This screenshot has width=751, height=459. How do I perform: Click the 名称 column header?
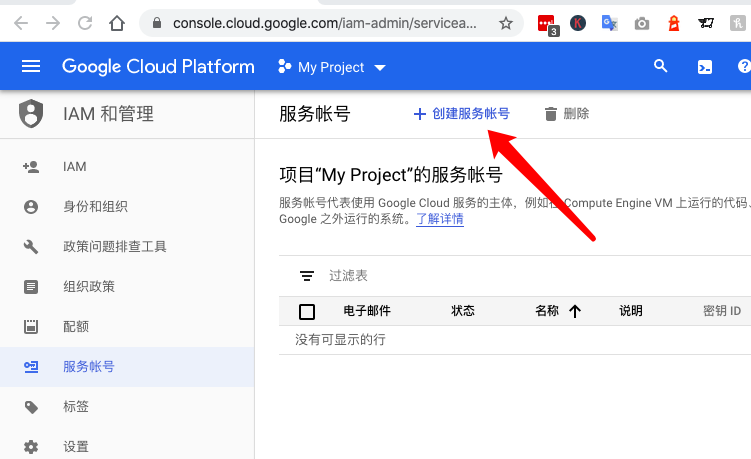[547, 311]
